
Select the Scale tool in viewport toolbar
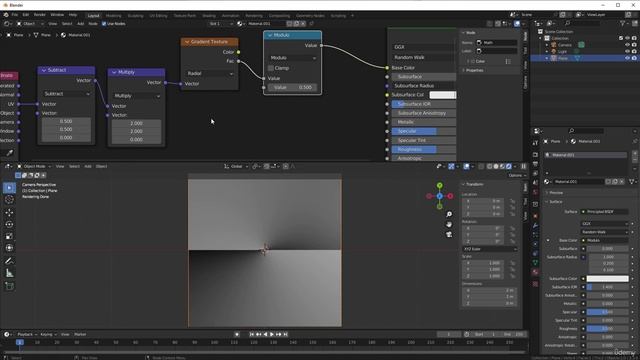point(9,236)
